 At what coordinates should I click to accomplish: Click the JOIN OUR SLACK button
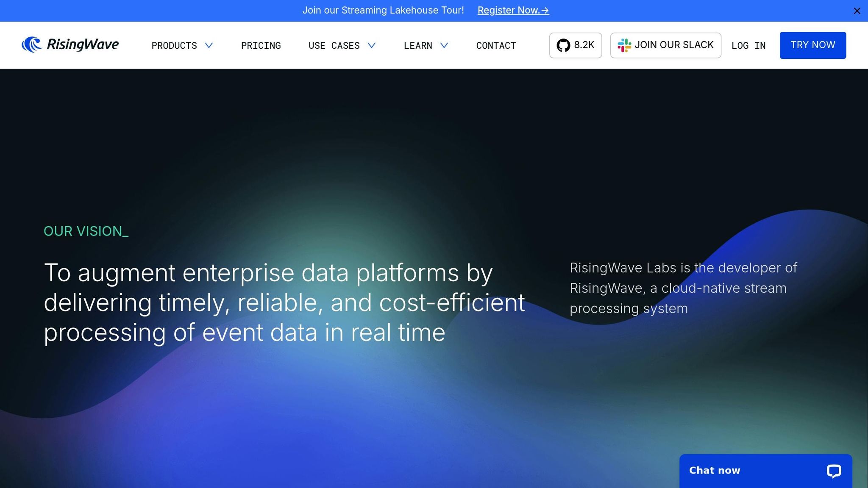tap(665, 45)
